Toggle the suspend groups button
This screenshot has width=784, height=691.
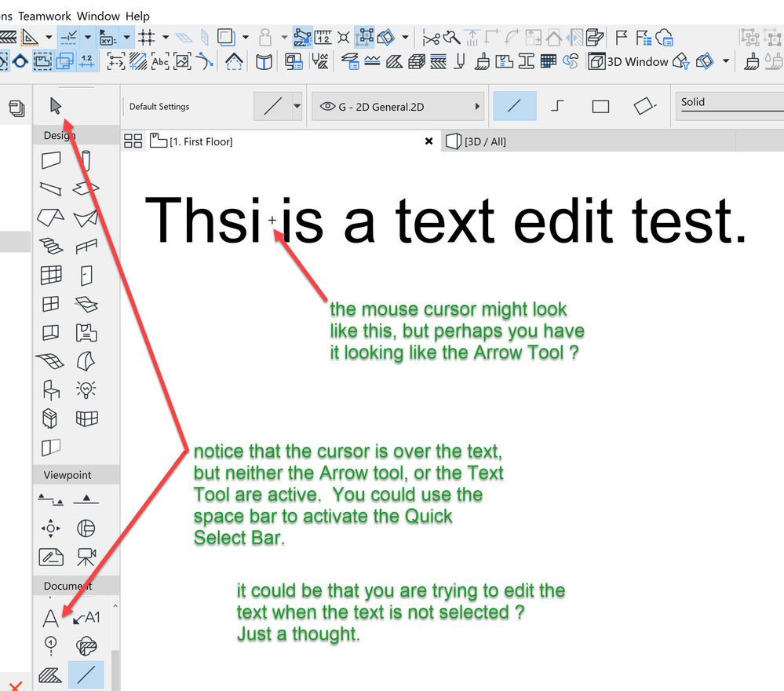366,37
